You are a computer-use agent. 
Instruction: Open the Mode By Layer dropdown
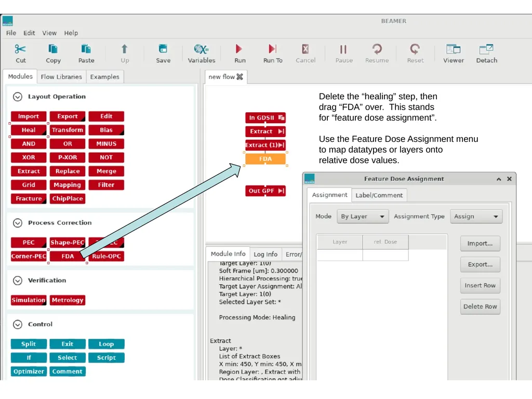pos(362,217)
